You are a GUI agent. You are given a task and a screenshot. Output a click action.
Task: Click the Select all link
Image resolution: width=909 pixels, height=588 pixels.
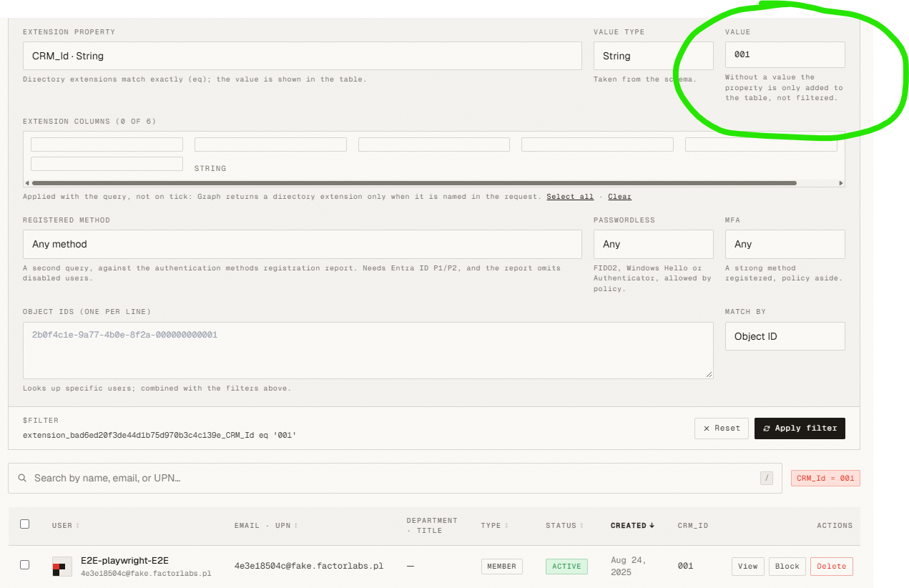click(570, 197)
